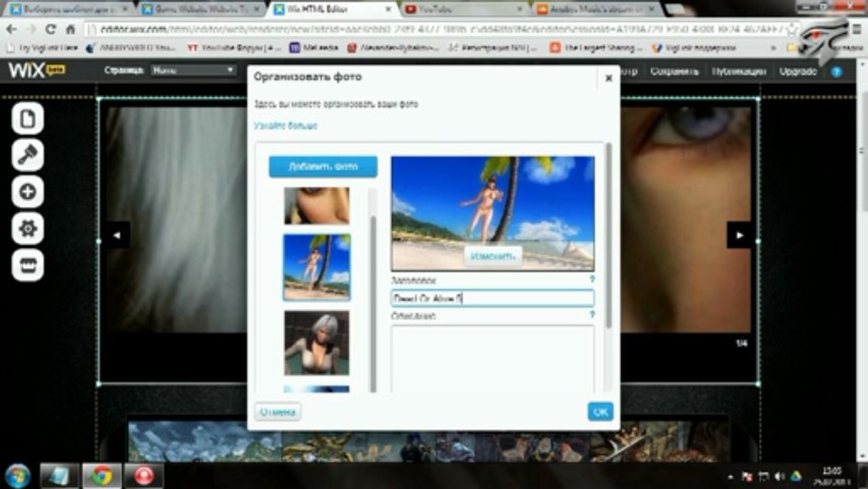The height and width of the screenshot is (489, 868).
Task: Open the page selector dropdown in the Wix bar
Action: coord(193,70)
